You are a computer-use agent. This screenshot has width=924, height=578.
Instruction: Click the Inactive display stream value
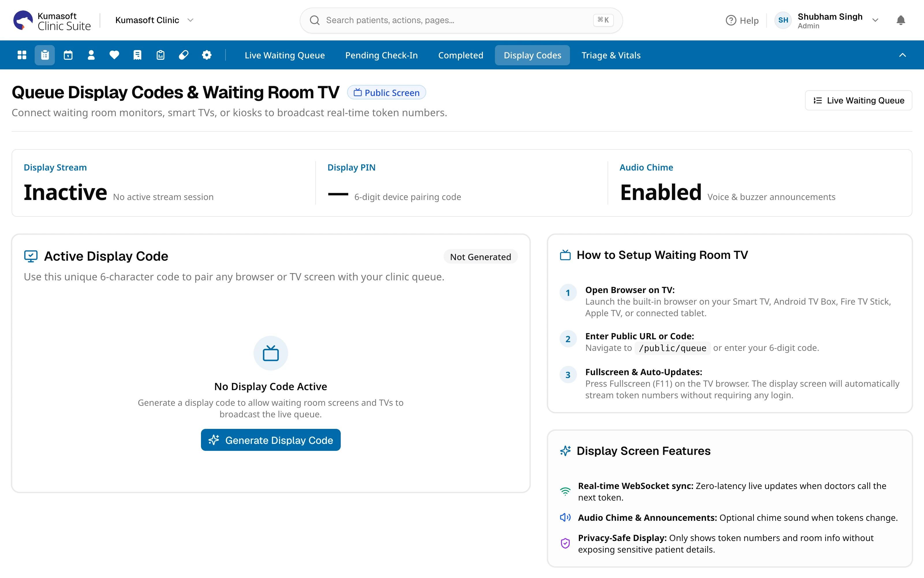click(x=65, y=192)
